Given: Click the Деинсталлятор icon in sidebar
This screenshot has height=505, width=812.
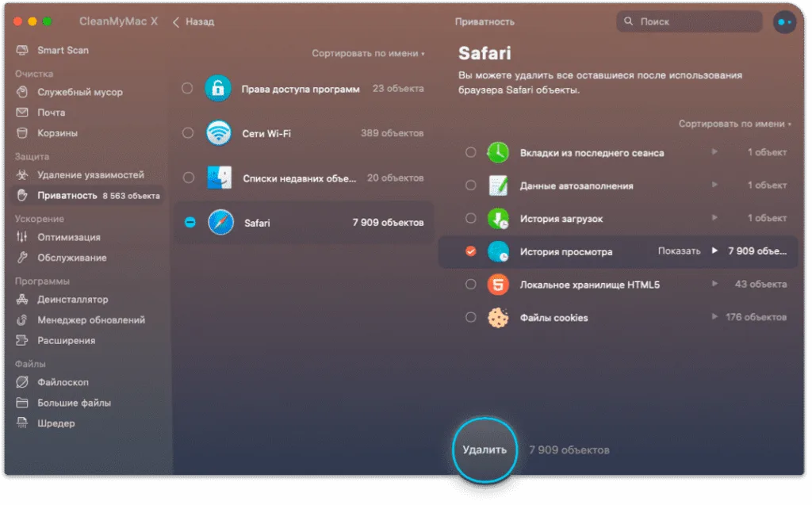Looking at the screenshot, I should [x=22, y=300].
